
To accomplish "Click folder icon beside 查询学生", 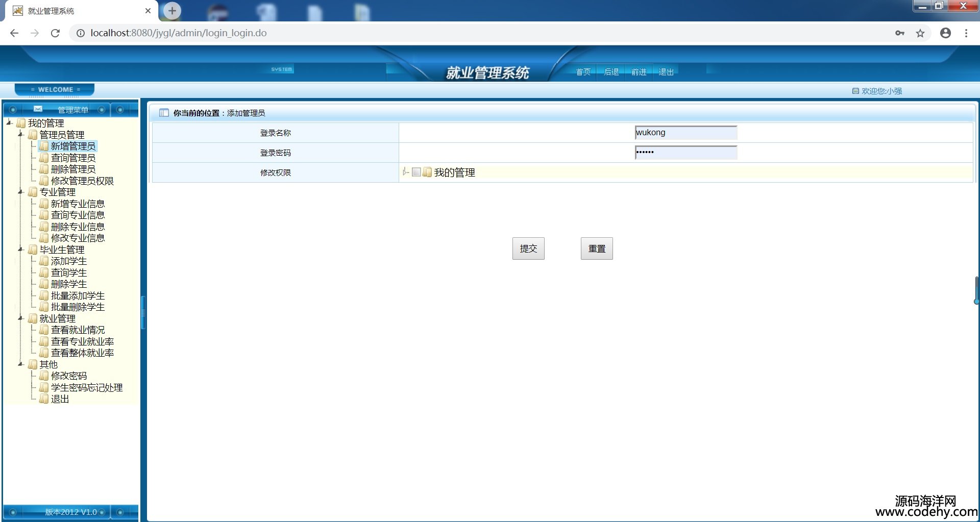I will point(44,272).
